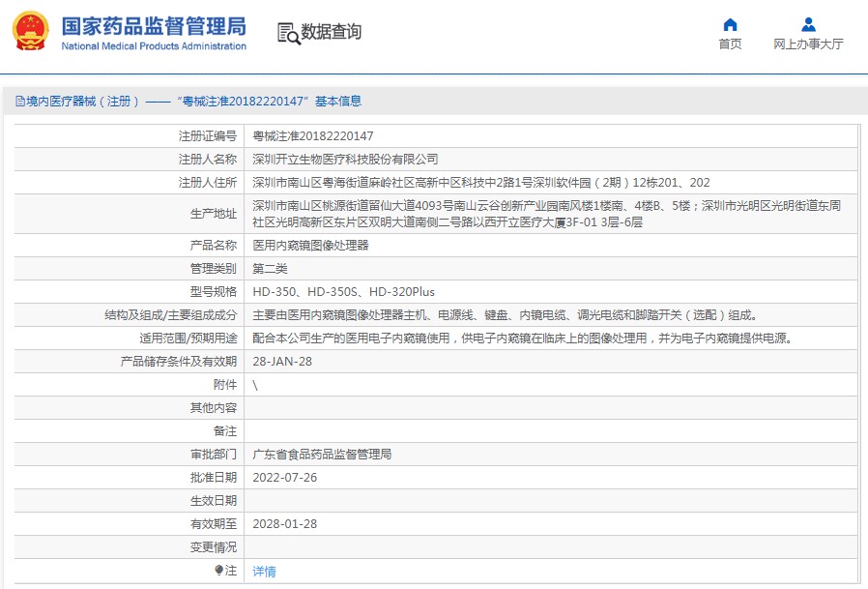Click management category value 第二类

tap(270, 269)
